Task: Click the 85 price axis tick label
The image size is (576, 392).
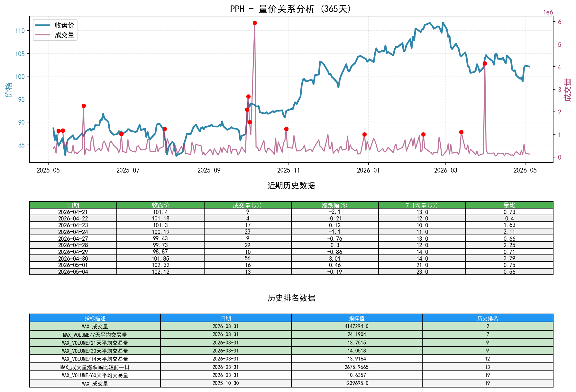Action: (22, 145)
